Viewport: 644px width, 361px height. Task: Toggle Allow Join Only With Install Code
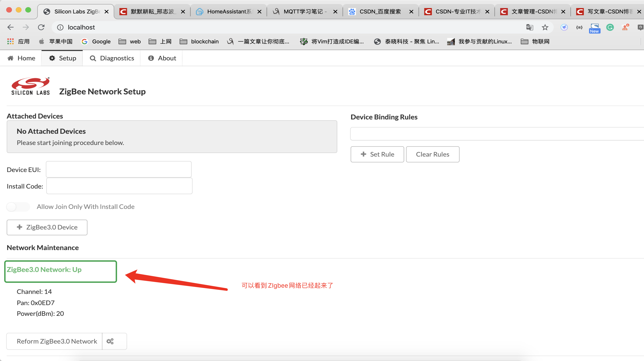18,207
